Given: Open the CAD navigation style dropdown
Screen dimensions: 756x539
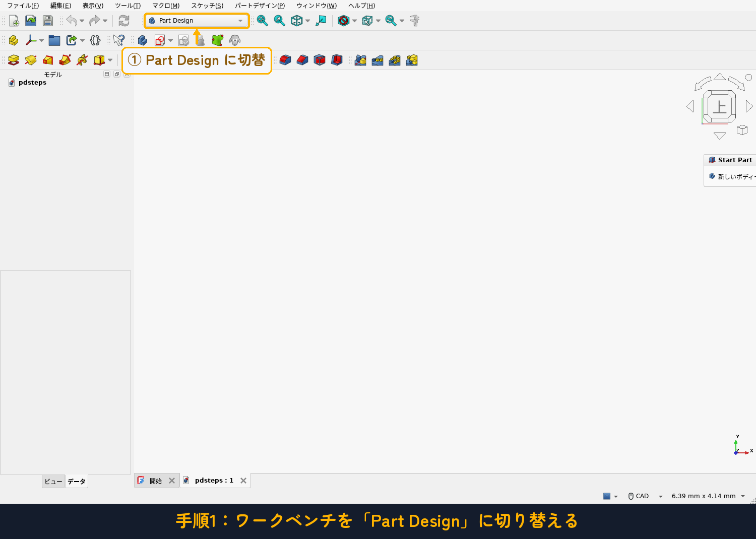Looking at the screenshot, I should pyautogui.click(x=646, y=496).
